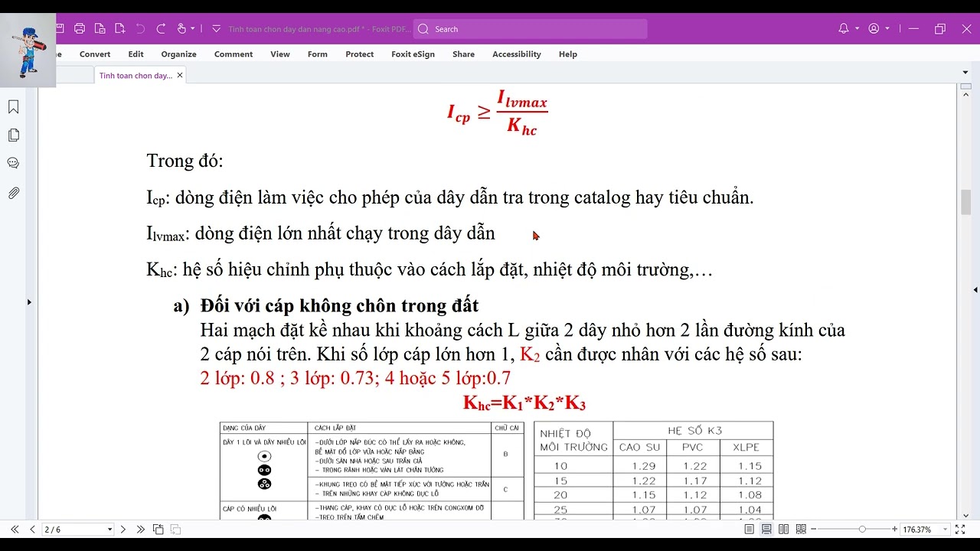Expand the notifications dropdown arrow

tap(857, 28)
